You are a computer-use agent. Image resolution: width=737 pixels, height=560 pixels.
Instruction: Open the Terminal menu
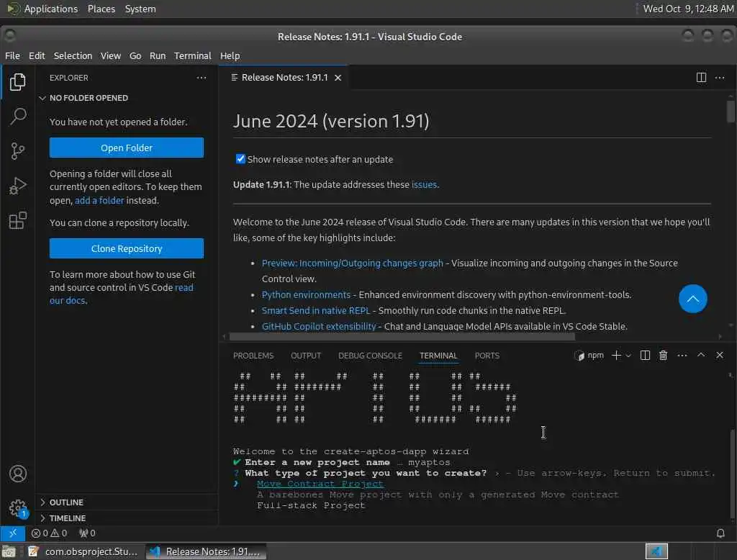(x=193, y=55)
